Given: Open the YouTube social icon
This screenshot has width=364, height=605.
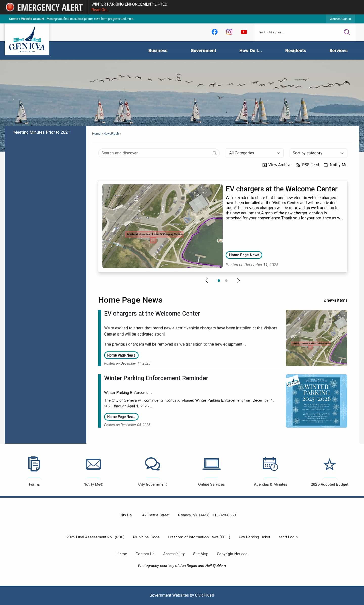Looking at the screenshot, I should (x=244, y=32).
